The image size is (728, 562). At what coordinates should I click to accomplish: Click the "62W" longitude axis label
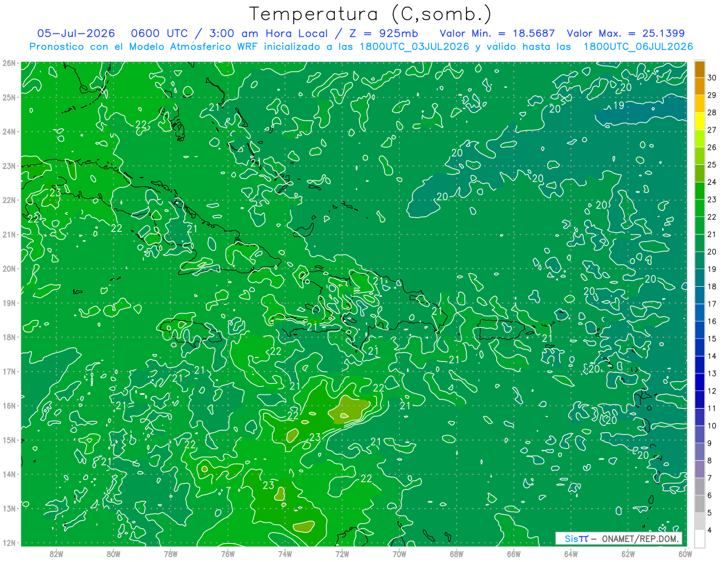(x=629, y=554)
